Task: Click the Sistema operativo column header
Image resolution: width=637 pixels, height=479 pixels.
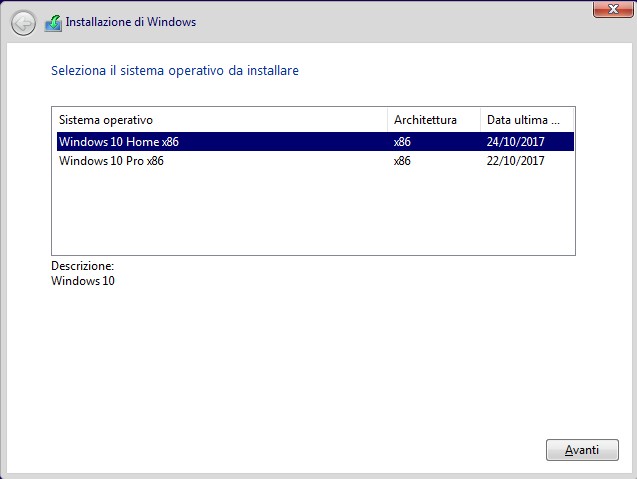Action: 220,120
